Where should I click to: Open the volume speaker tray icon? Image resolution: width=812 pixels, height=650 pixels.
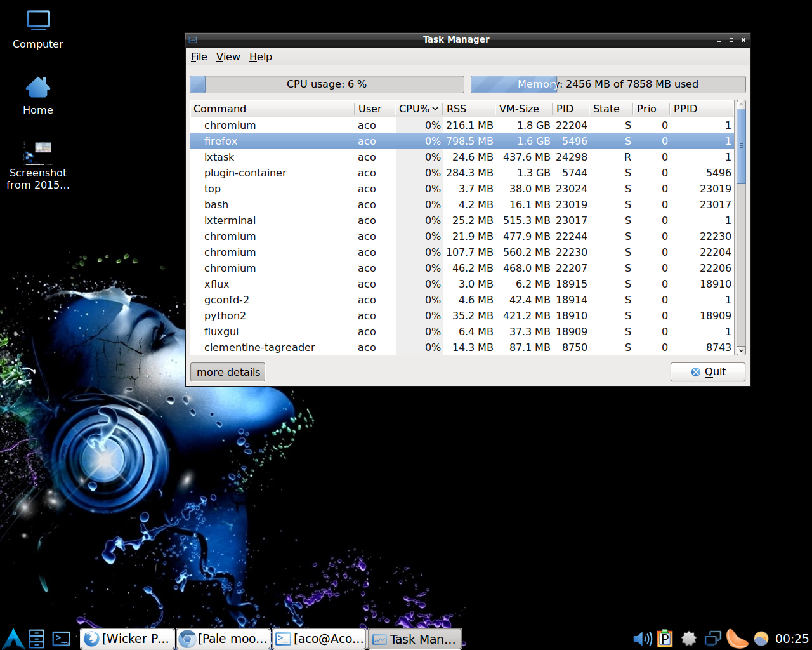642,639
